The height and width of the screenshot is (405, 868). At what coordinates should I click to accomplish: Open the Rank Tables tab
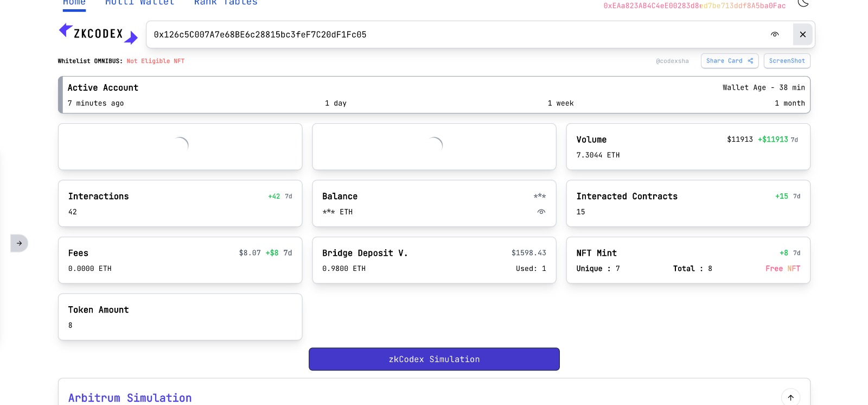pos(226,3)
